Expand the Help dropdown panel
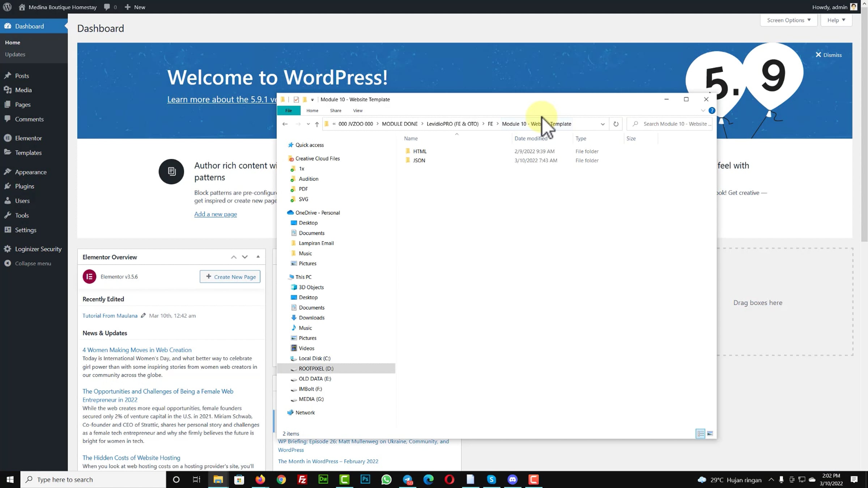This screenshot has height=488, width=868. pyautogui.click(x=836, y=20)
